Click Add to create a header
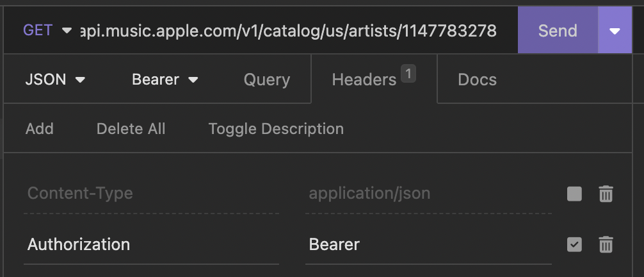644x277 pixels. click(40, 129)
